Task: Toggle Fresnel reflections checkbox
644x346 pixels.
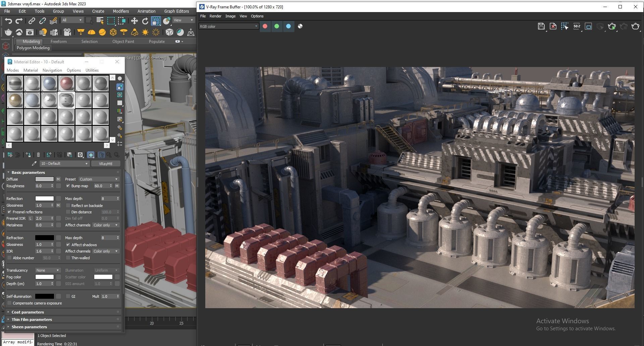Action: pyautogui.click(x=9, y=212)
